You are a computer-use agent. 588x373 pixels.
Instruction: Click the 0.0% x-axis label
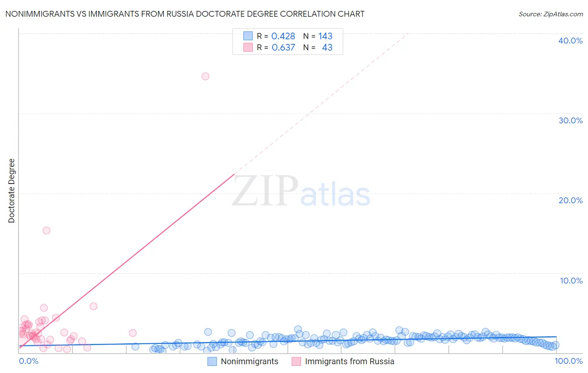(29, 361)
